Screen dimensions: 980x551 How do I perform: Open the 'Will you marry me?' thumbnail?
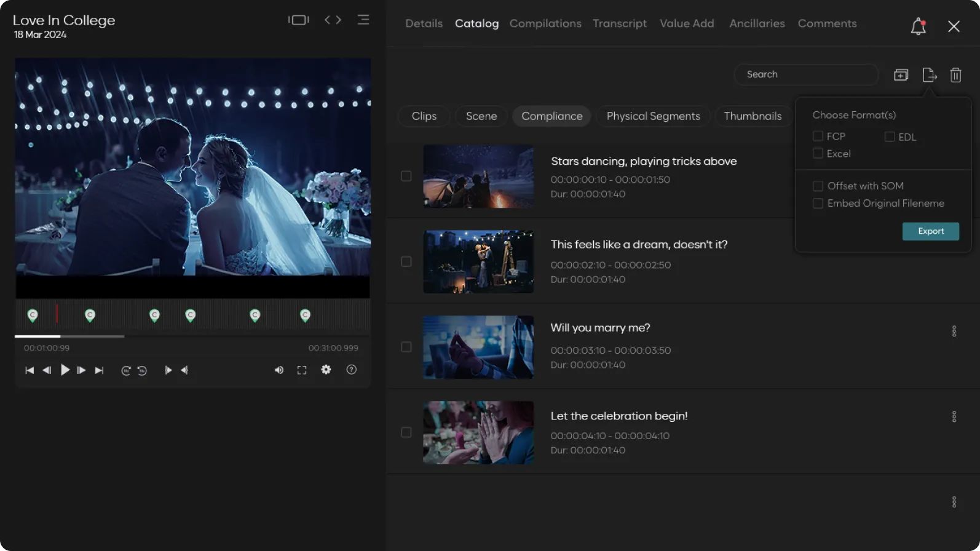478,347
